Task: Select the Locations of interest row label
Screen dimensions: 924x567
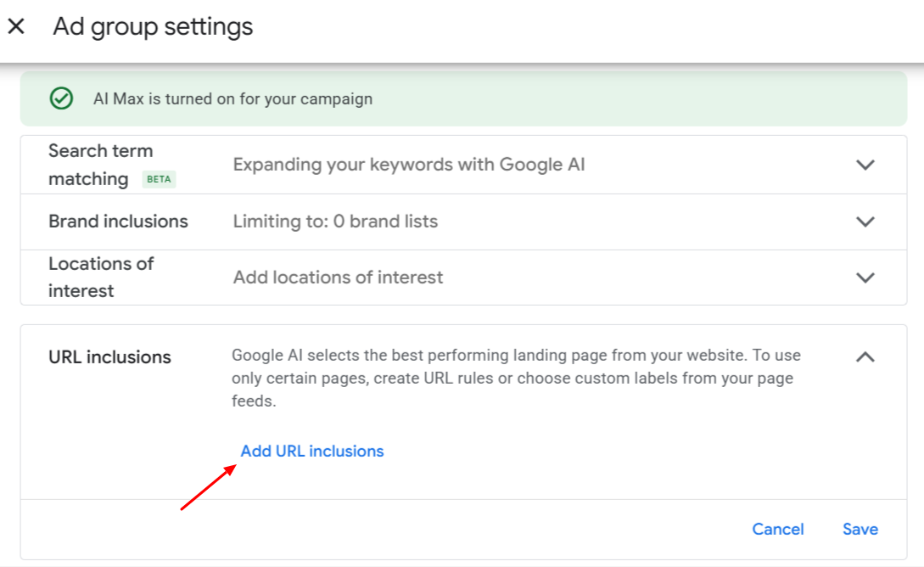Action: pos(100,277)
